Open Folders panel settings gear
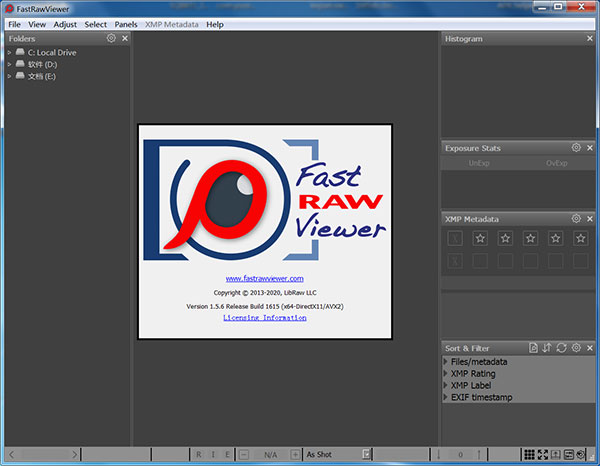 click(111, 38)
